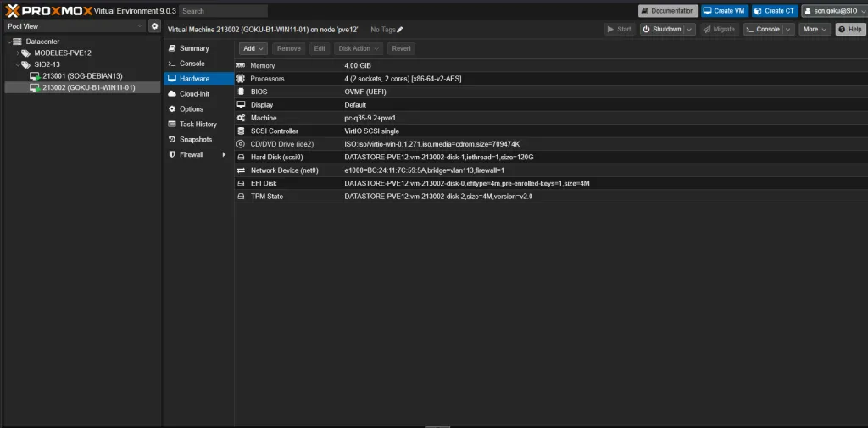Open the Documentation button

668,11
